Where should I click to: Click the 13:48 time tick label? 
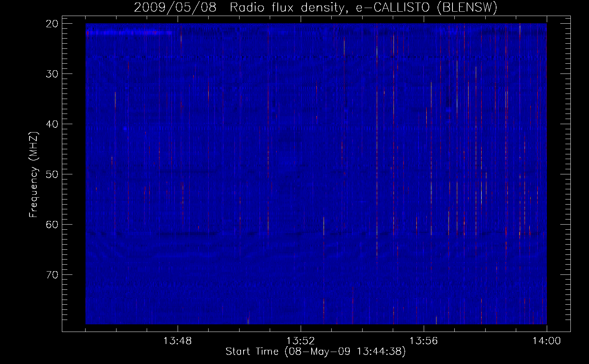(x=178, y=341)
